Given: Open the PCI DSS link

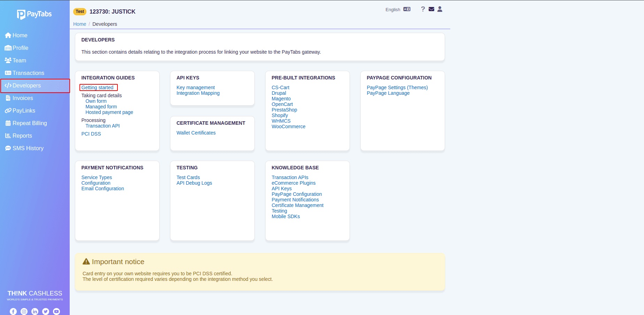Looking at the screenshot, I should tap(91, 134).
